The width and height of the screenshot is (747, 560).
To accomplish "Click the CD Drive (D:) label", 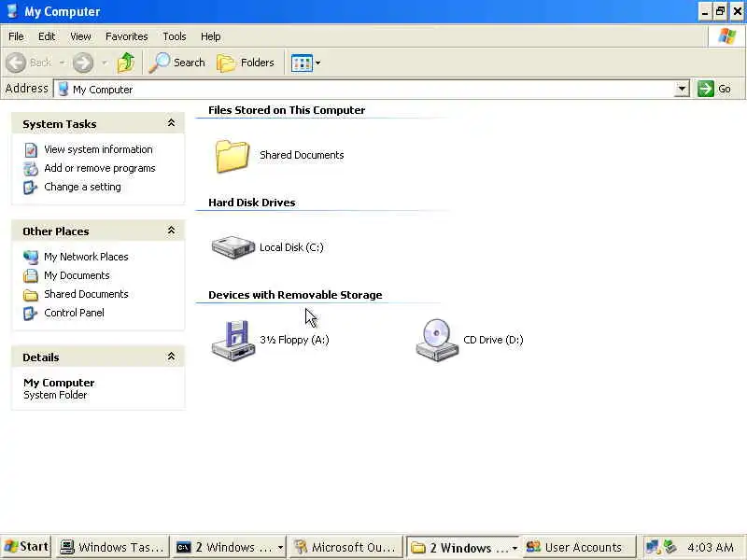I will tap(493, 340).
